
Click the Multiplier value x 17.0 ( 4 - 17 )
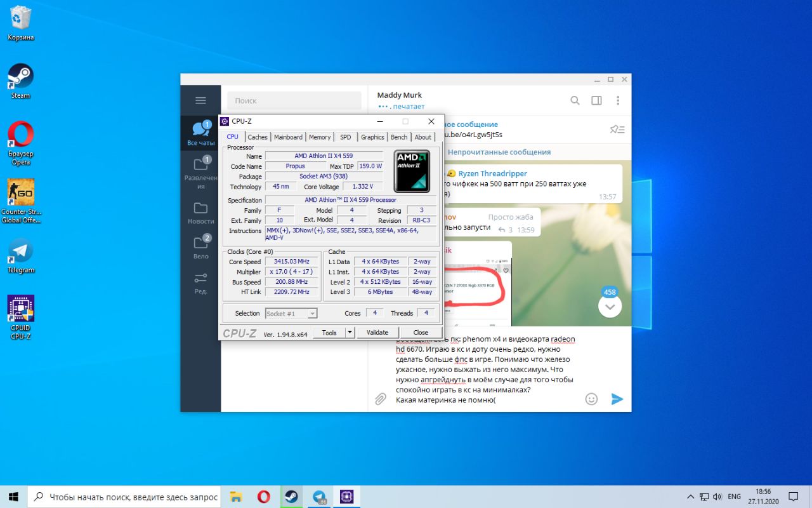291,272
